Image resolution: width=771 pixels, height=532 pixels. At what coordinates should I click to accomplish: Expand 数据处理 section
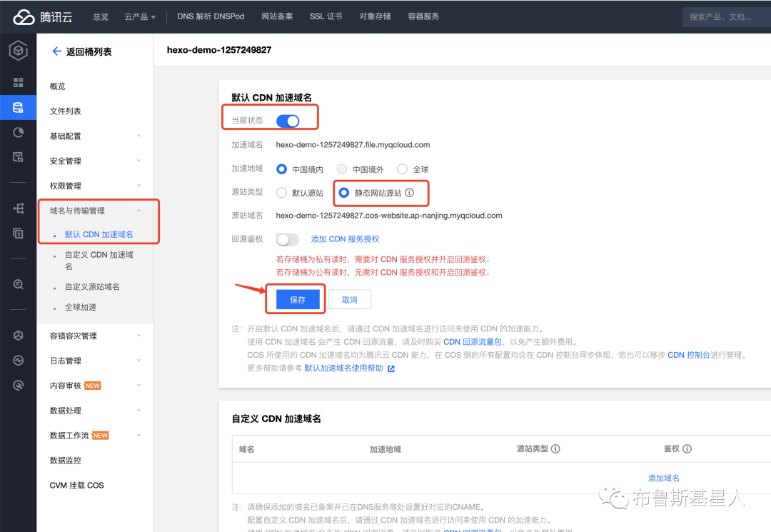coord(95,411)
